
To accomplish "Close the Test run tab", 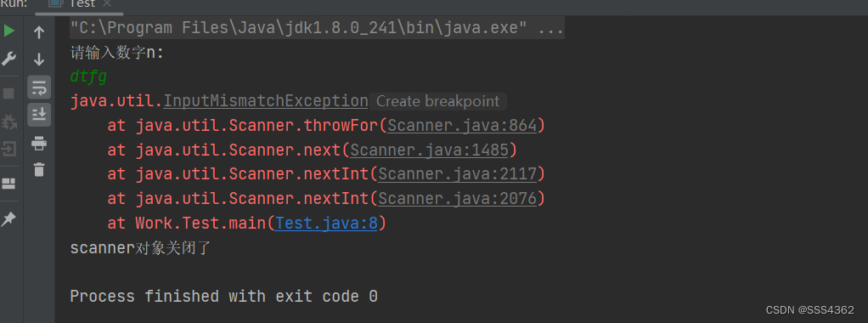I will click(107, 4).
